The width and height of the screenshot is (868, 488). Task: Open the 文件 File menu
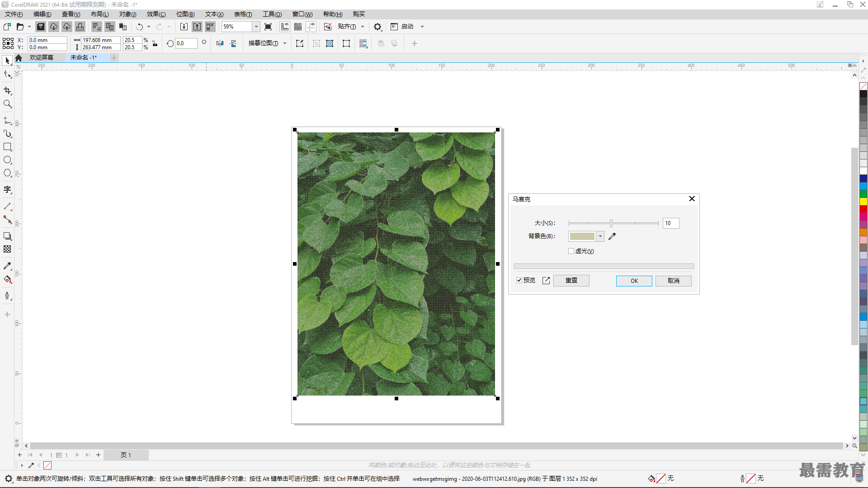(x=14, y=14)
